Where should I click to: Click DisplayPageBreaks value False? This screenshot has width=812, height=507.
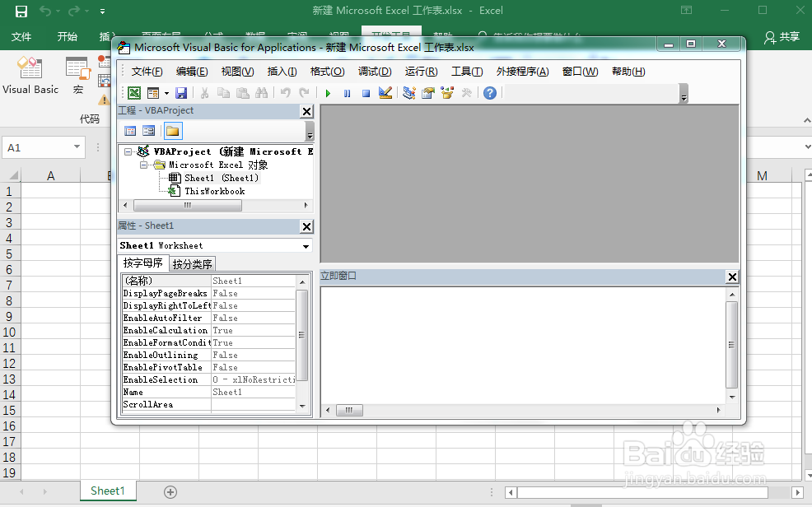253,293
